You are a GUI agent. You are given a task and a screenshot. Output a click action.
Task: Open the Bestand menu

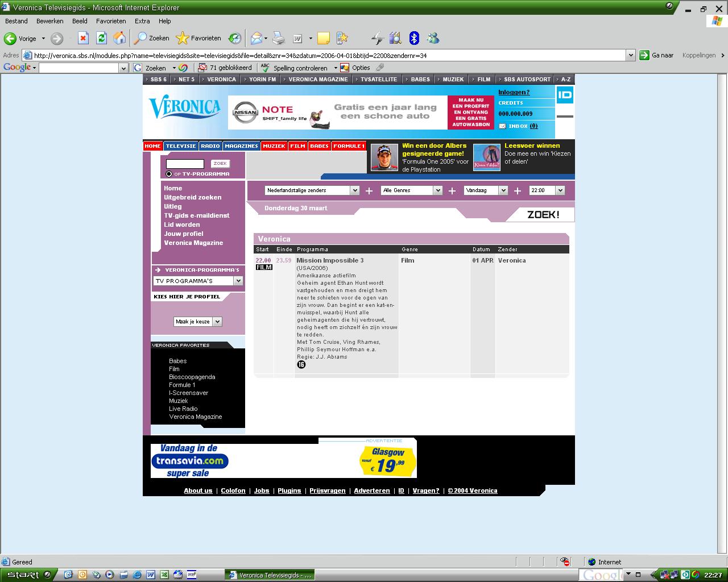(16, 21)
